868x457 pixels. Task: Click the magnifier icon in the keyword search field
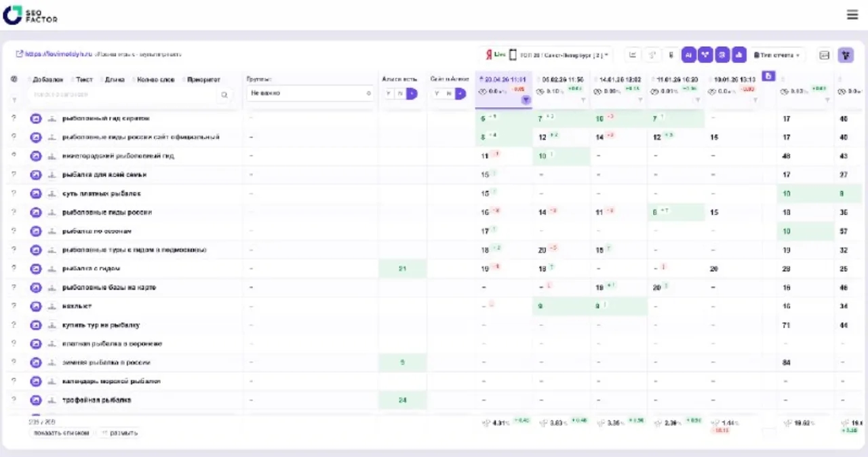coord(224,96)
